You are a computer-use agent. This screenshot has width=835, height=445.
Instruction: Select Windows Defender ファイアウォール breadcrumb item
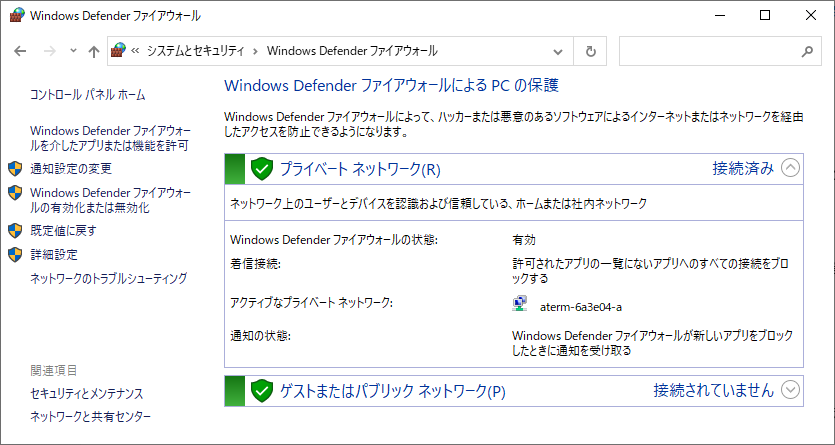tap(352, 51)
